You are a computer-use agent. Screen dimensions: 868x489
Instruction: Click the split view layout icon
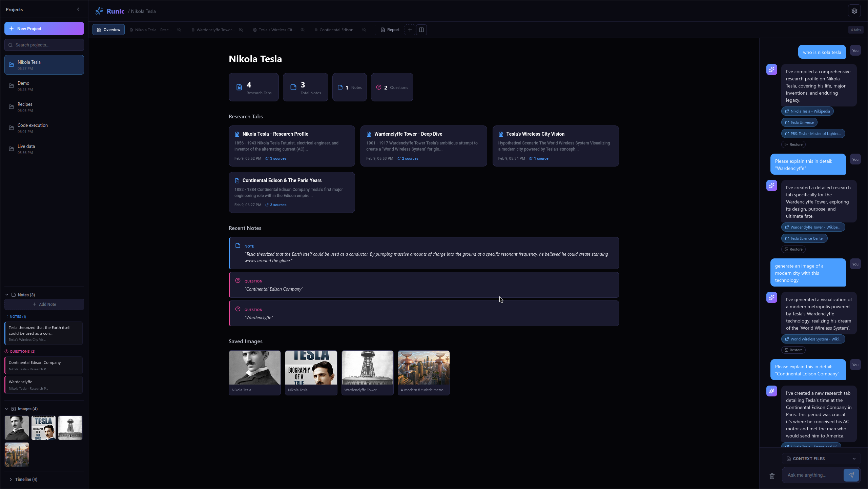pos(421,30)
